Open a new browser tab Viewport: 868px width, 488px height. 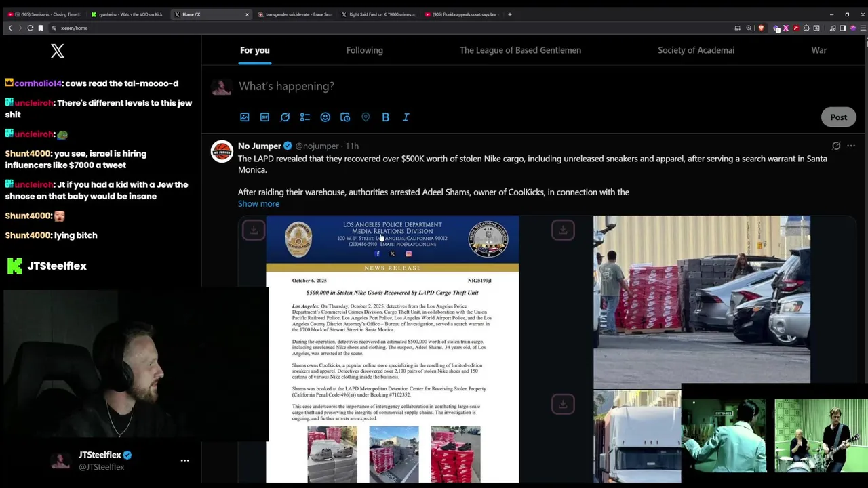click(x=510, y=14)
